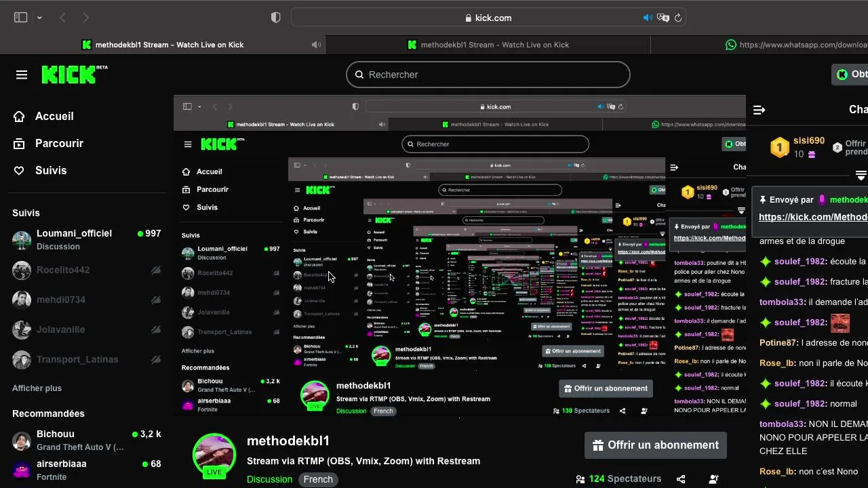Screen dimensions: 868x488
Task: Click the Bichouu avatar in the outer Recommandées list
Action: [22, 441]
